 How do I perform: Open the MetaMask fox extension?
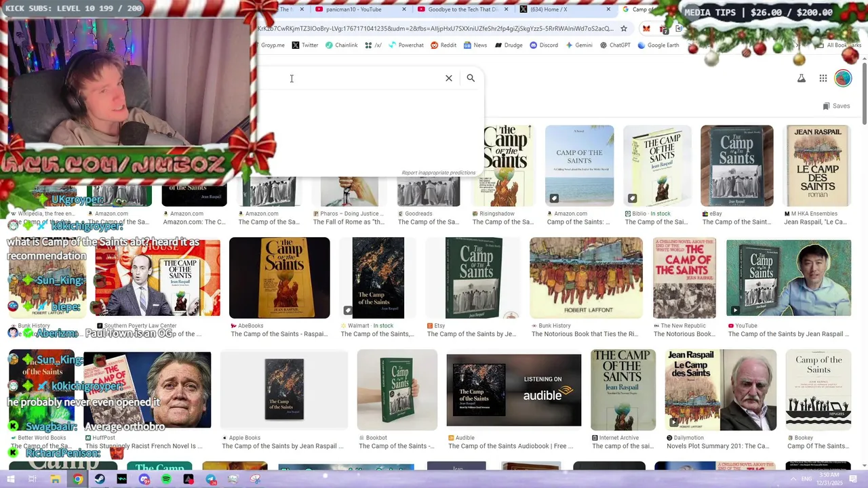(646, 28)
